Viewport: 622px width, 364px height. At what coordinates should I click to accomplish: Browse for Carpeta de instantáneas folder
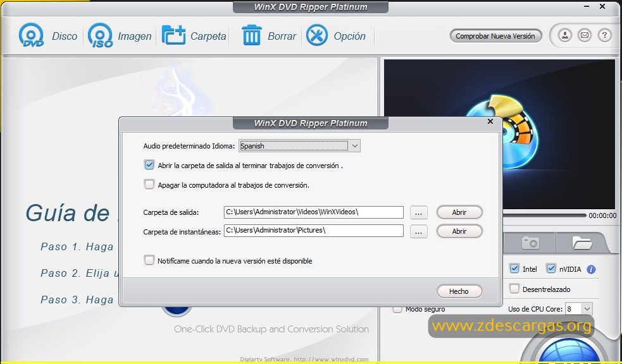click(x=418, y=232)
